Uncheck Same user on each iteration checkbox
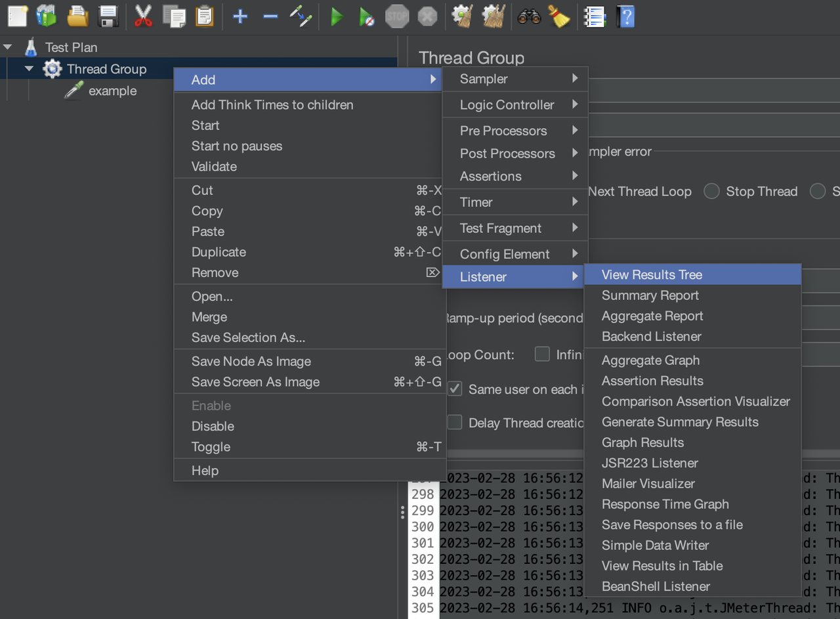Image resolution: width=840 pixels, height=619 pixels. coord(455,389)
